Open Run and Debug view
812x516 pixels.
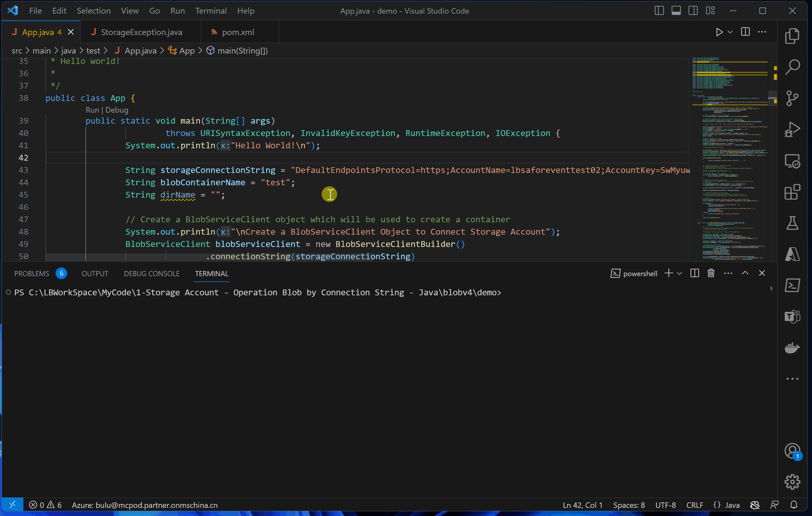click(x=792, y=130)
